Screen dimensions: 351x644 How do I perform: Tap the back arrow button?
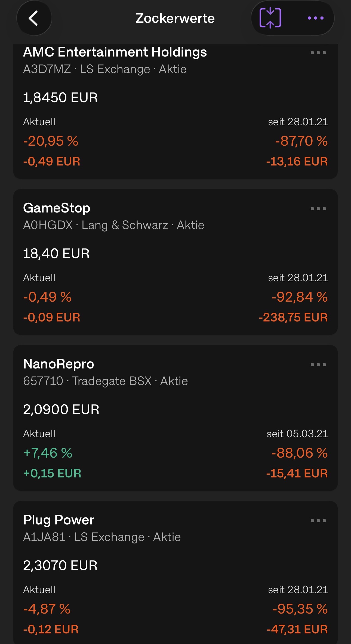(34, 18)
